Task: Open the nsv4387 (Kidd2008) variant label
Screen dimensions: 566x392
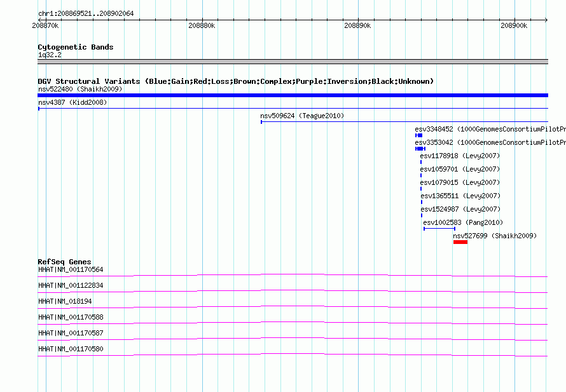Action: (72, 102)
